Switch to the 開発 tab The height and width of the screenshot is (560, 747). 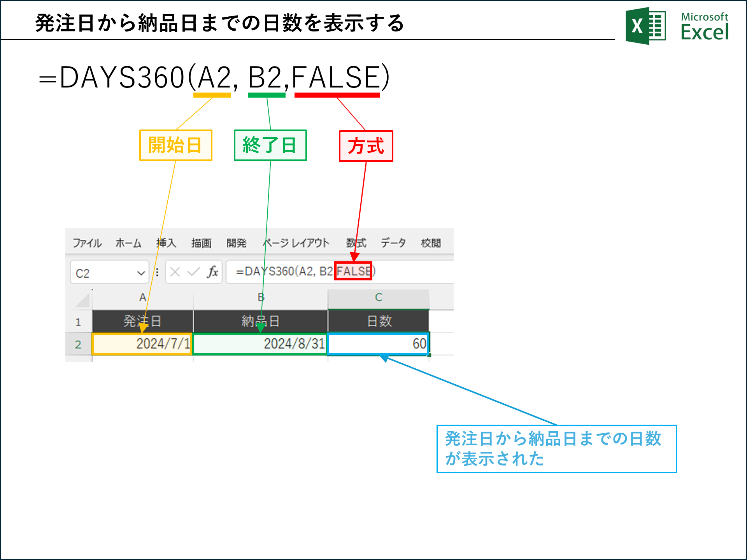237,243
